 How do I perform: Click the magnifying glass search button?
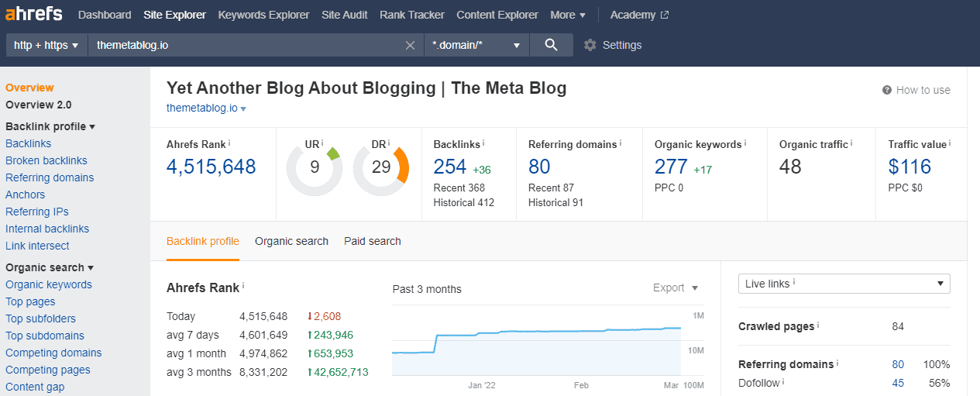[551, 45]
